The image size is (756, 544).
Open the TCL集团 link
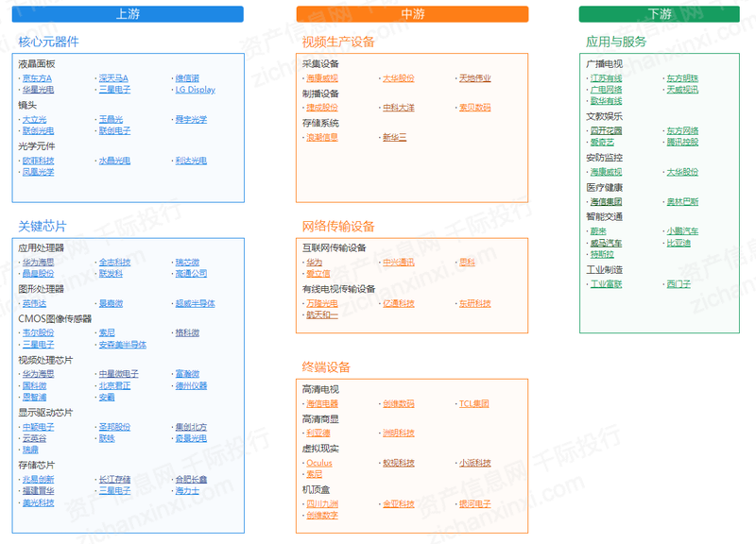[474, 404]
